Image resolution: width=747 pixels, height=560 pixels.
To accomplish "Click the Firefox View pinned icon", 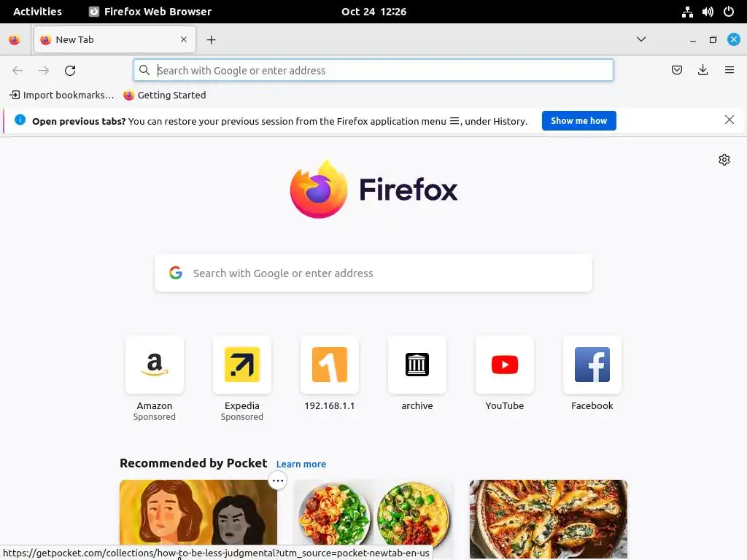I will [15, 40].
